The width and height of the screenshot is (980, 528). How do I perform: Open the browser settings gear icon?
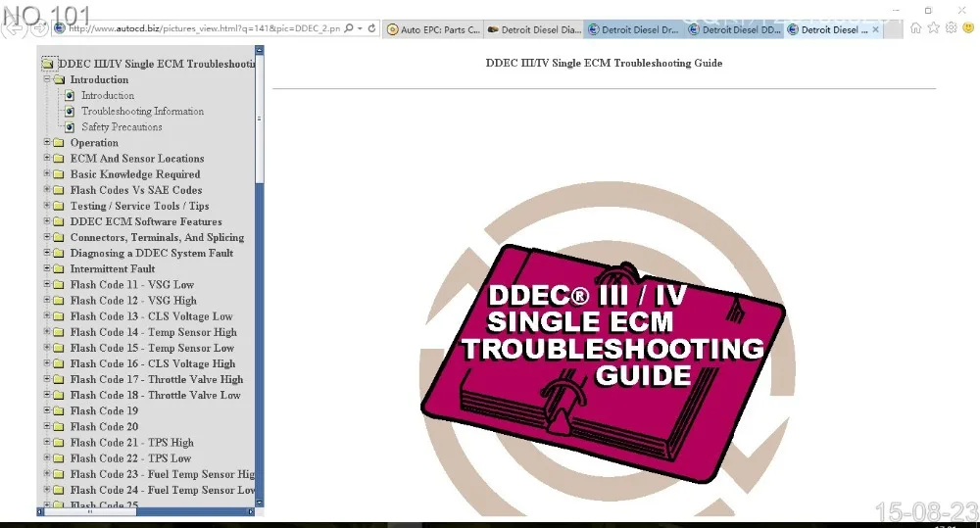click(951, 28)
